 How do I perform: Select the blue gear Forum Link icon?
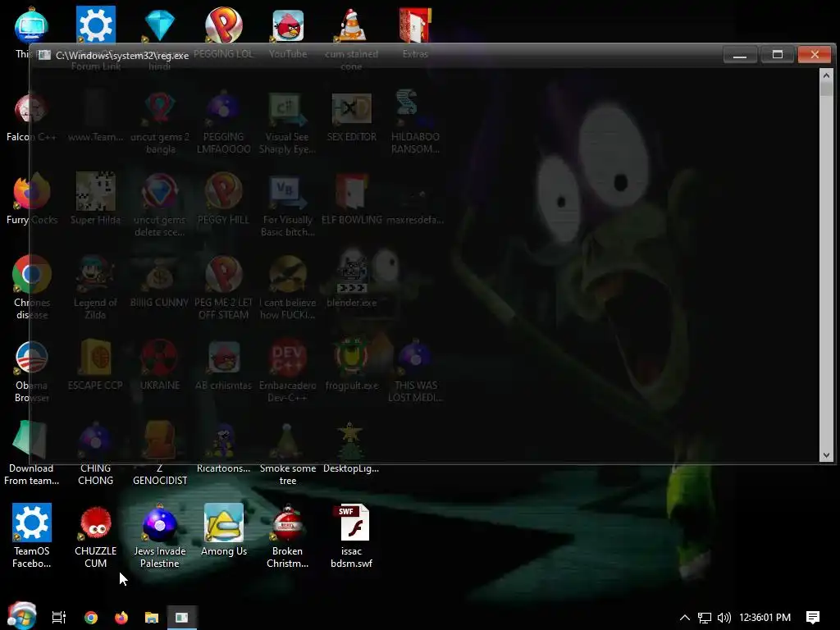point(96,25)
